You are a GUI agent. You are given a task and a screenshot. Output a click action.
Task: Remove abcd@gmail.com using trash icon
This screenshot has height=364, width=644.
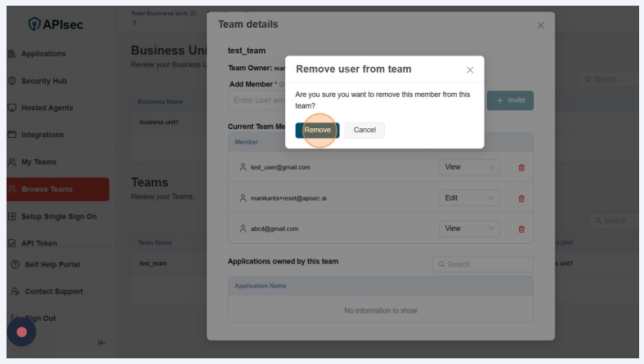click(521, 229)
